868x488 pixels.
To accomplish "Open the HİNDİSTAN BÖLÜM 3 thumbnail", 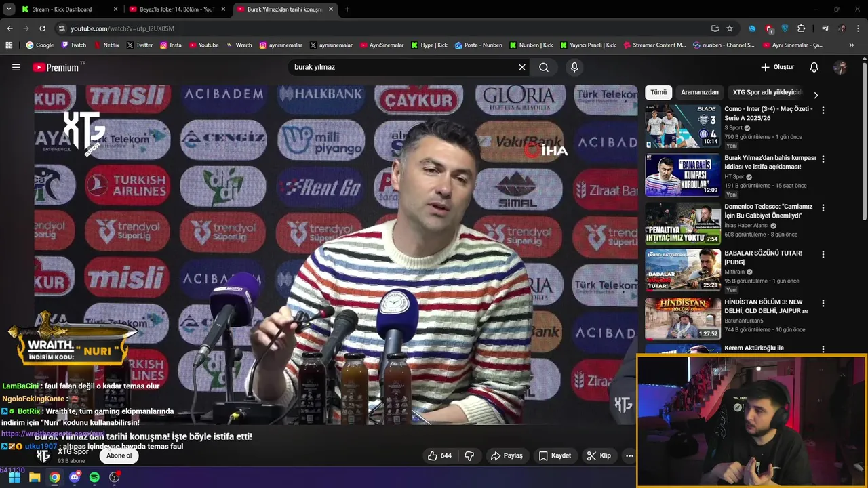I will 682,319.
